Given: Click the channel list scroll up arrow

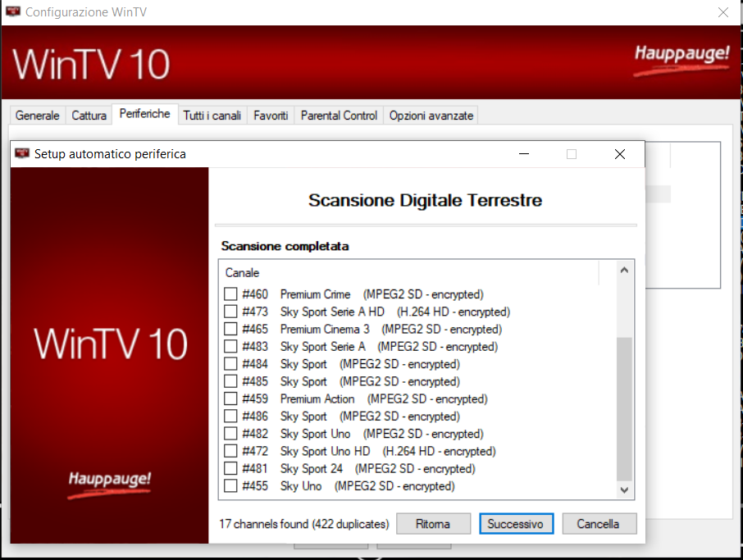Looking at the screenshot, I should pyautogui.click(x=625, y=270).
